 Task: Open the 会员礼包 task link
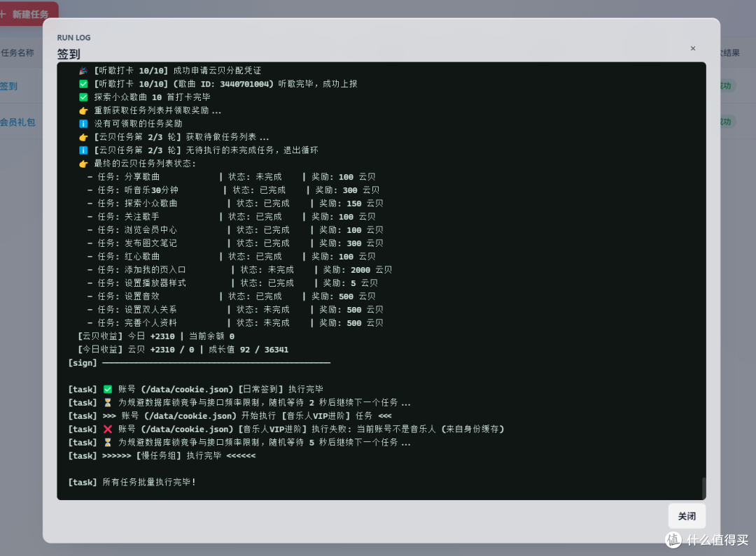17,122
